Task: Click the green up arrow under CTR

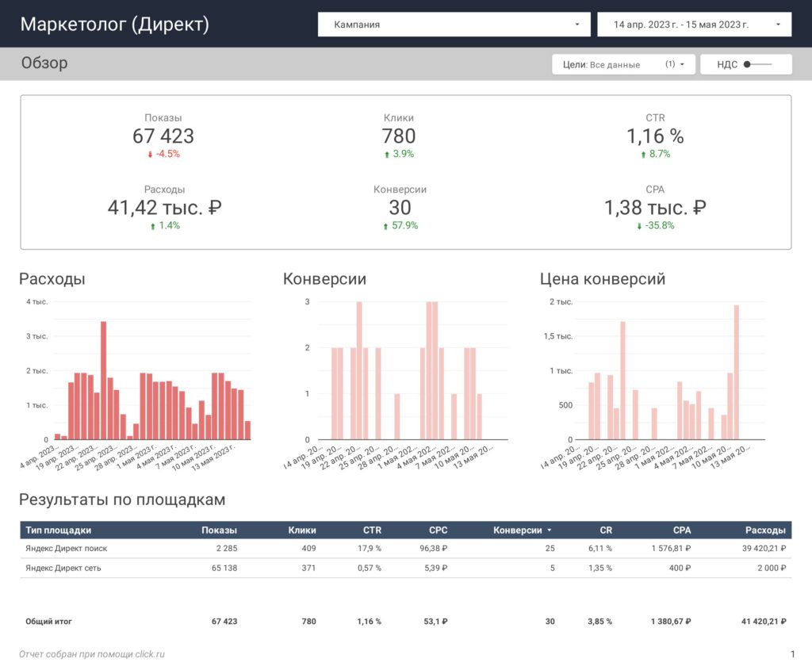Action: [x=643, y=155]
